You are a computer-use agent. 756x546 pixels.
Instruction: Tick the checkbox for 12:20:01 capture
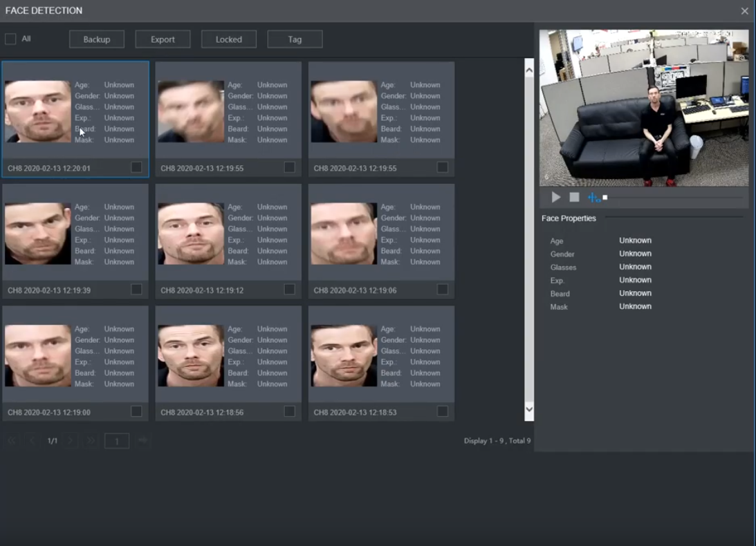pos(136,167)
